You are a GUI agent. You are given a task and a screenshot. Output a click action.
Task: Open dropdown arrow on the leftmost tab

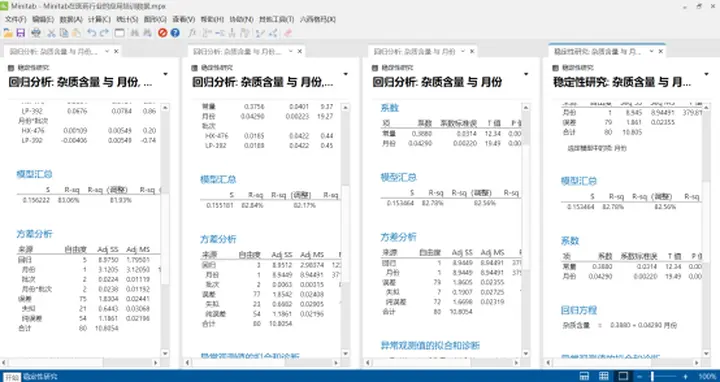coord(107,51)
